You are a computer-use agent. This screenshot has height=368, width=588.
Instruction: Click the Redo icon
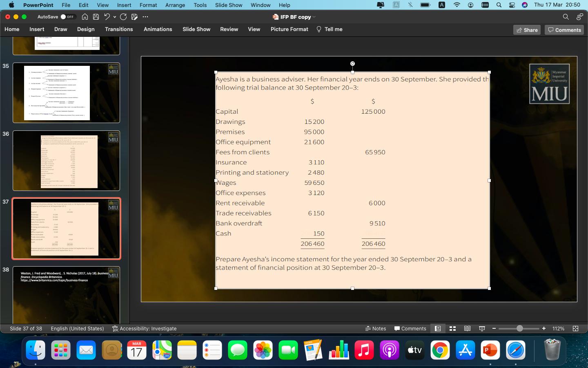(x=122, y=17)
